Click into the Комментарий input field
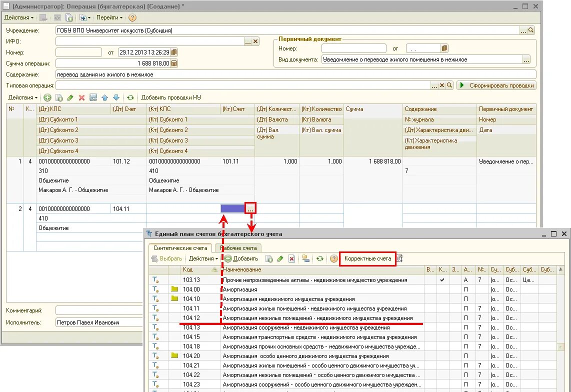 (x=99, y=311)
